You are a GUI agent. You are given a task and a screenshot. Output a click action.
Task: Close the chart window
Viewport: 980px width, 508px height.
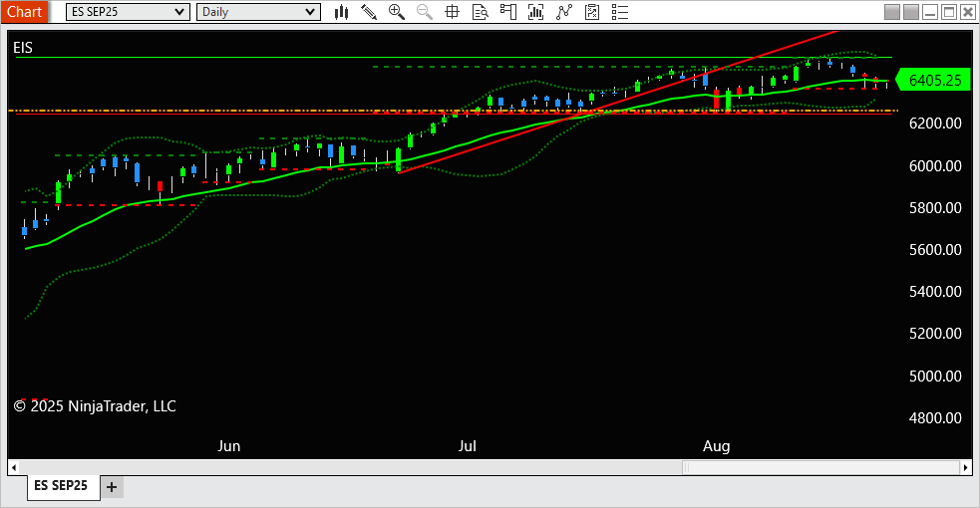pos(967,12)
